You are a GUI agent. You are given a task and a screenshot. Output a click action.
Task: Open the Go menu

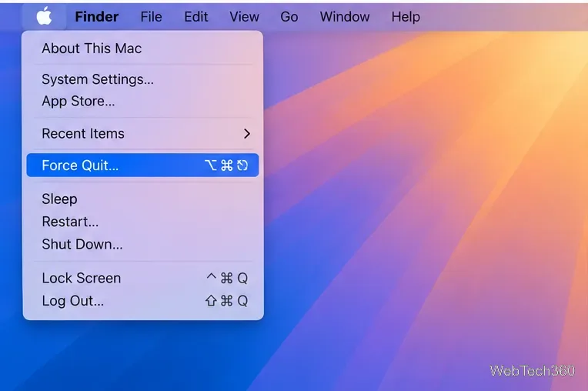pos(289,17)
